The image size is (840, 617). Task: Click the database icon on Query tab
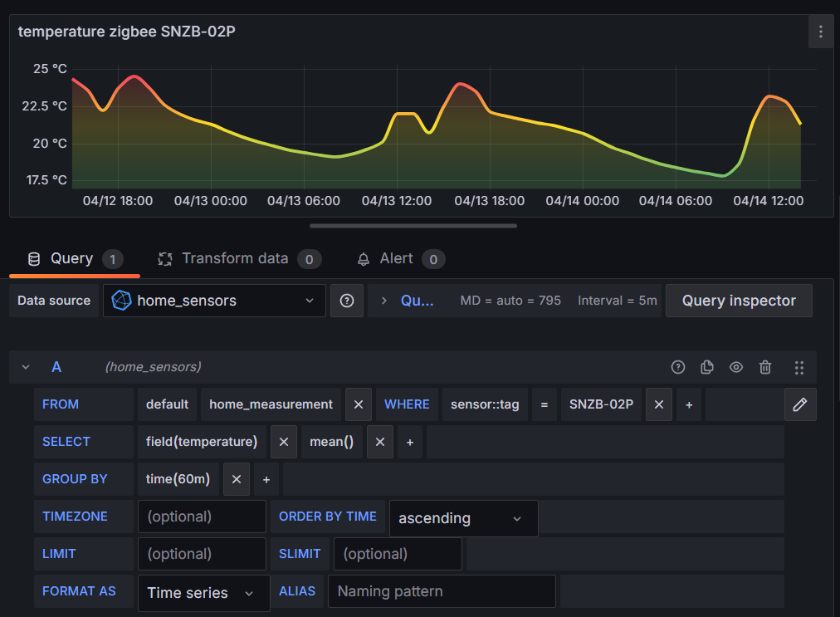coord(34,259)
